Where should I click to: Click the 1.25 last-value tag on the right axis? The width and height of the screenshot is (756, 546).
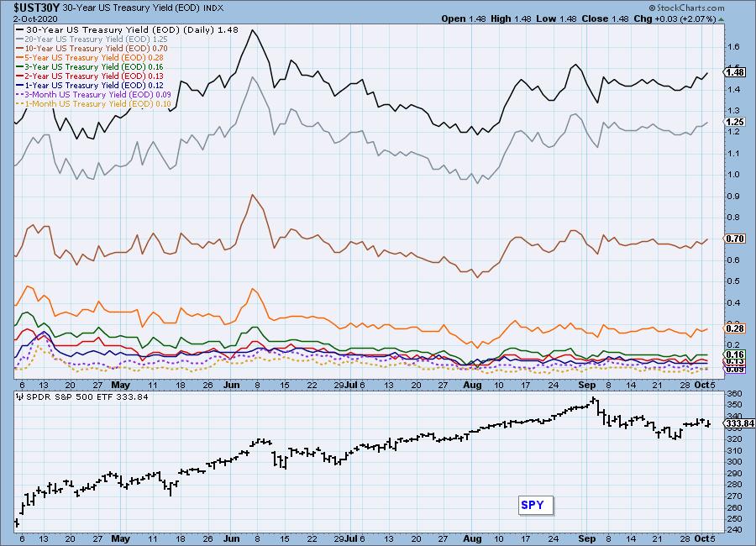pos(735,122)
